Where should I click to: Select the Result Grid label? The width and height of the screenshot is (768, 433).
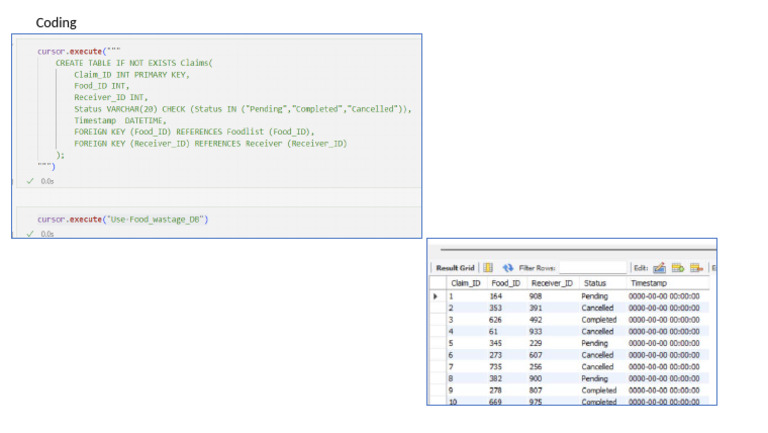(x=455, y=268)
